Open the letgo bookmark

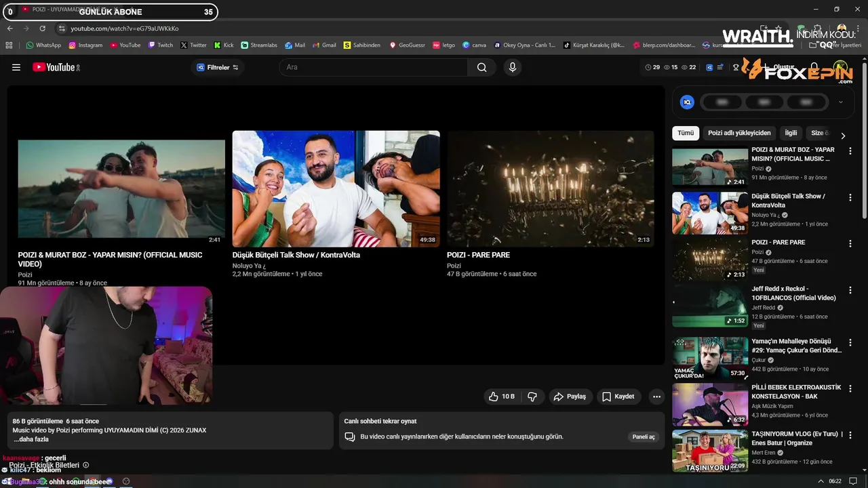(443, 45)
